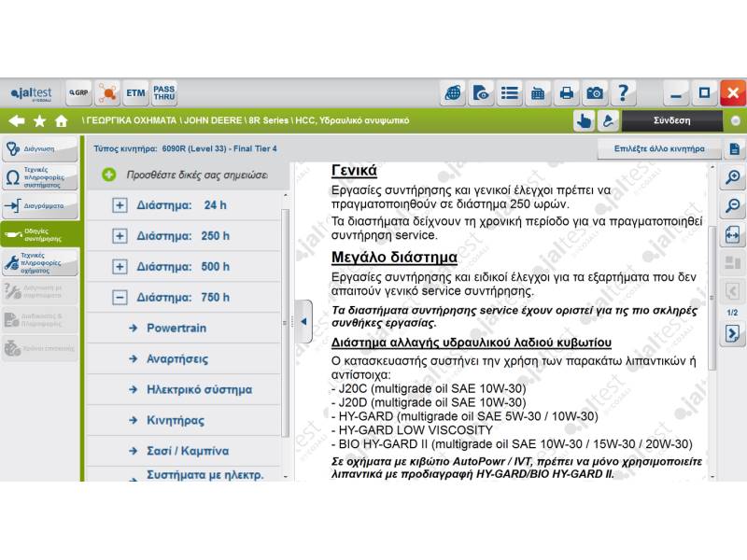747x560 pixels.
Task: Collapse the Διάστημα 750 h section
Action: point(120,298)
